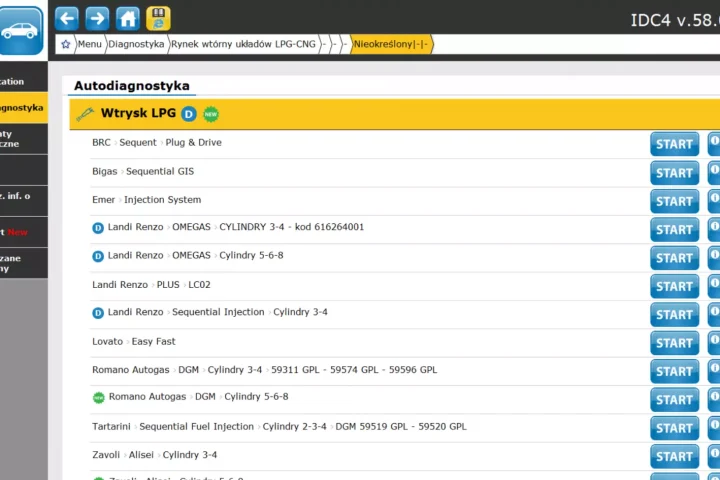Select the Landi Renzo PLUS LC02 entry
This screenshot has width=720, height=480.
coord(151,285)
